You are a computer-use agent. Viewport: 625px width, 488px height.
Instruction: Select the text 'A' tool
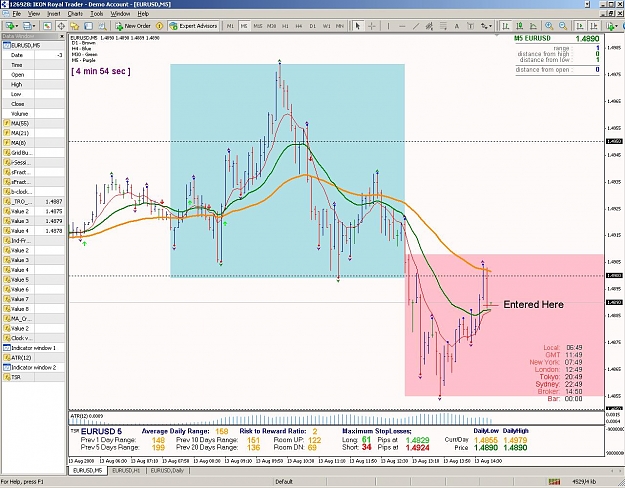457,26
